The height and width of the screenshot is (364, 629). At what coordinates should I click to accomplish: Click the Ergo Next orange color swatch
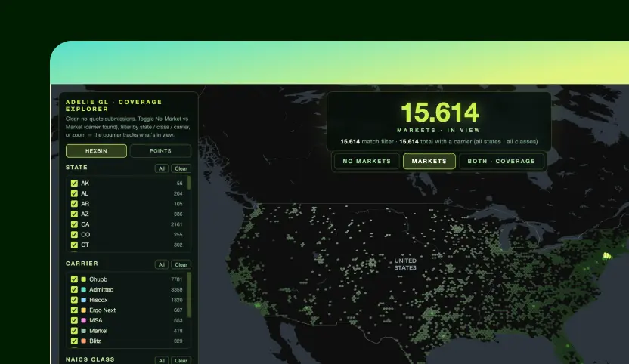coord(84,310)
